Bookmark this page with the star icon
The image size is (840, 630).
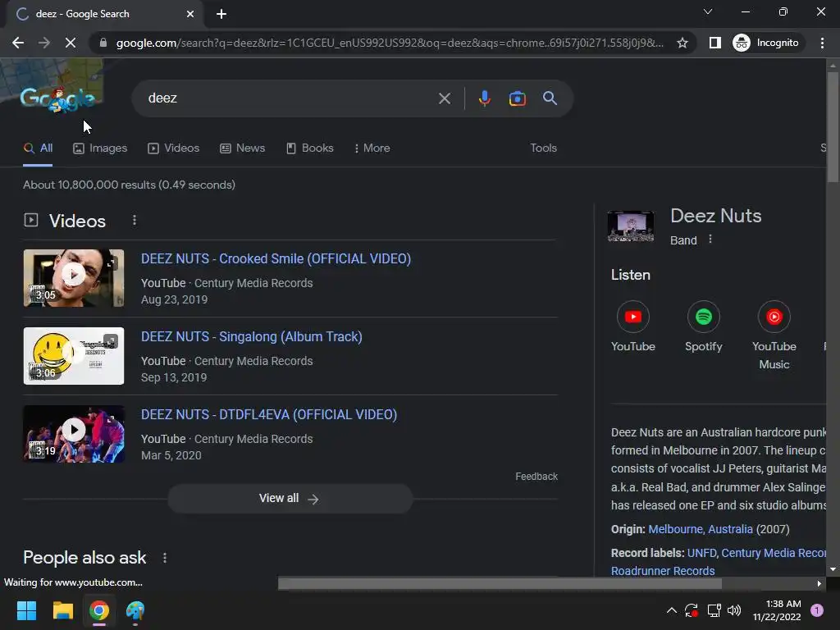tap(682, 43)
